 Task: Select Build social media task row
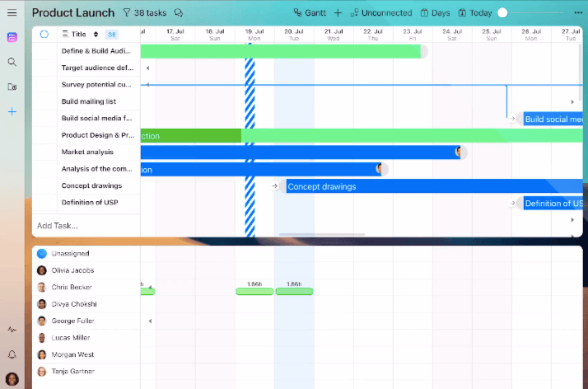(86, 118)
